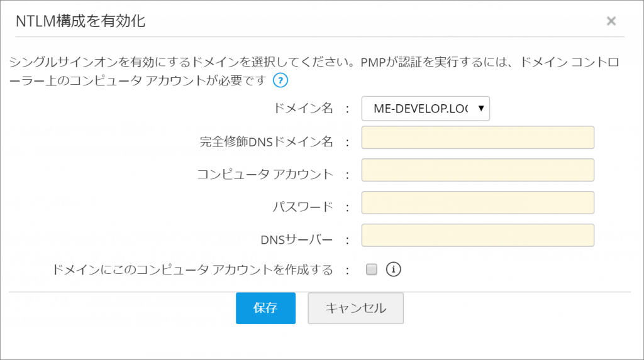
Task: Click the info icon beside the checkbox
Action: tap(394, 270)
